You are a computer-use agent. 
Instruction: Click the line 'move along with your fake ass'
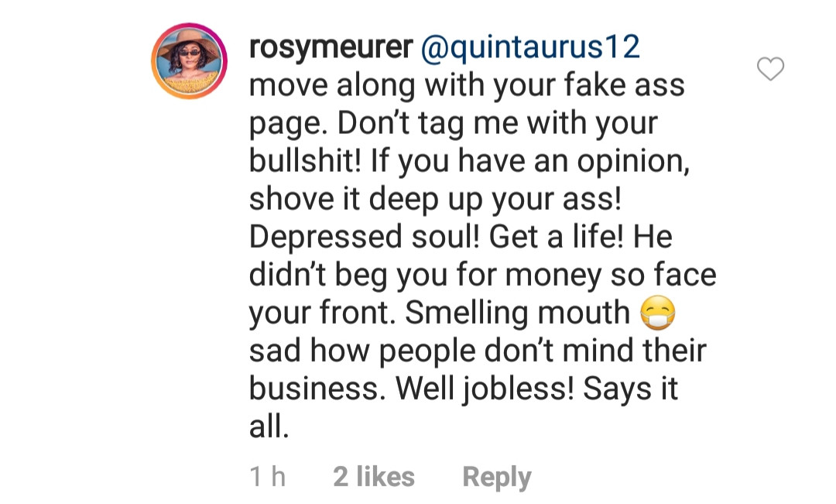(x=467, y=85)
